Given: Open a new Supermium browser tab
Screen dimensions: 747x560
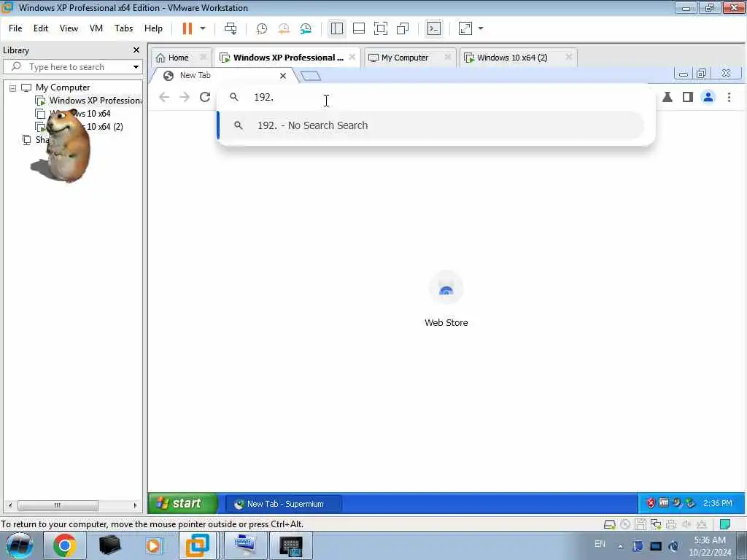Looking at the screenshot, I should point(311,76).
